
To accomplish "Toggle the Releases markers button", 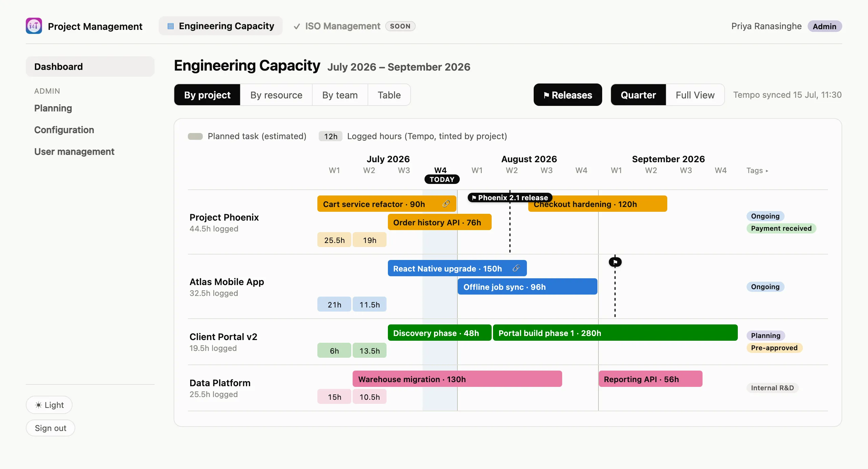I will click(568, 95).
